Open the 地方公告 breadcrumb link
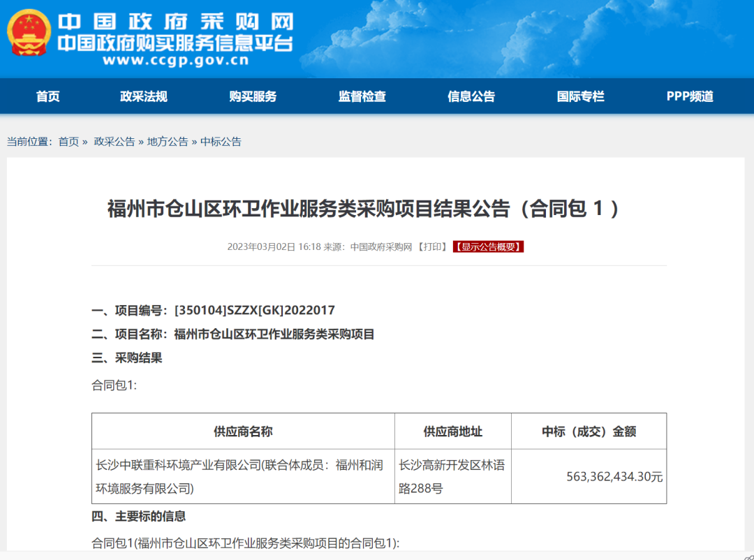Image resolution: width=754 pixels, height=560 pixels. (168, 142)
